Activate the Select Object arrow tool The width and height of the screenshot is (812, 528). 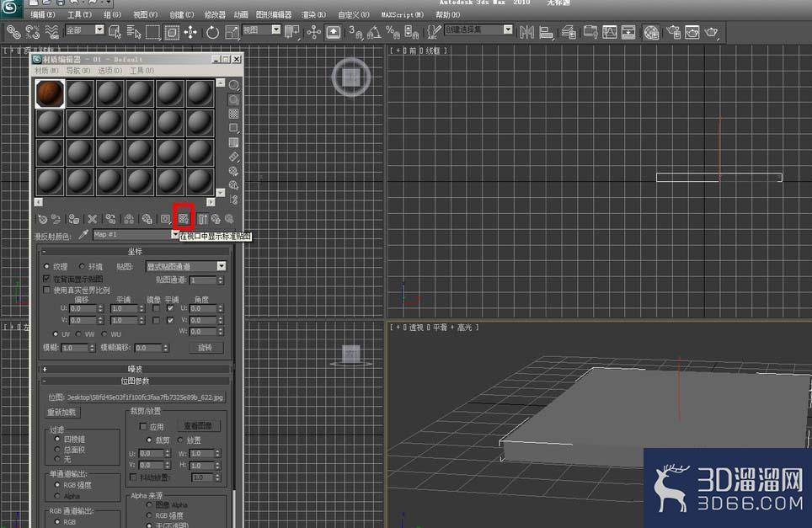click(115, 33)
